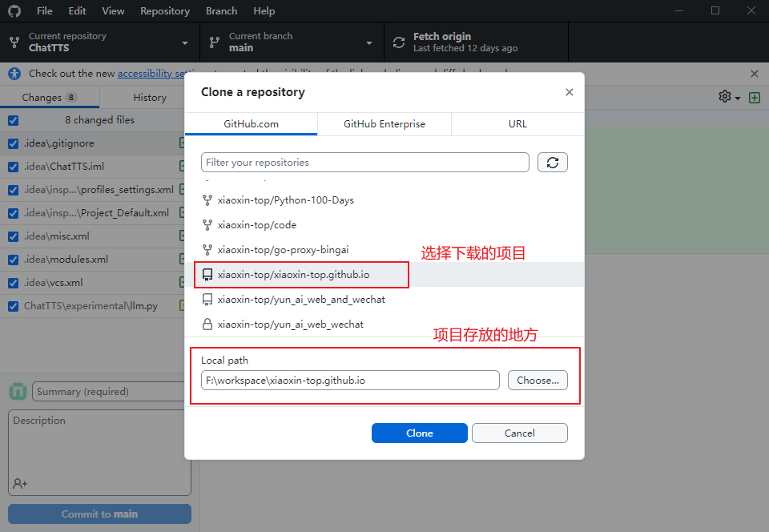Viewport: 769px width, 532px height.
Task: Click the Fetch origin sync icon
Action: tap(399, 42)
